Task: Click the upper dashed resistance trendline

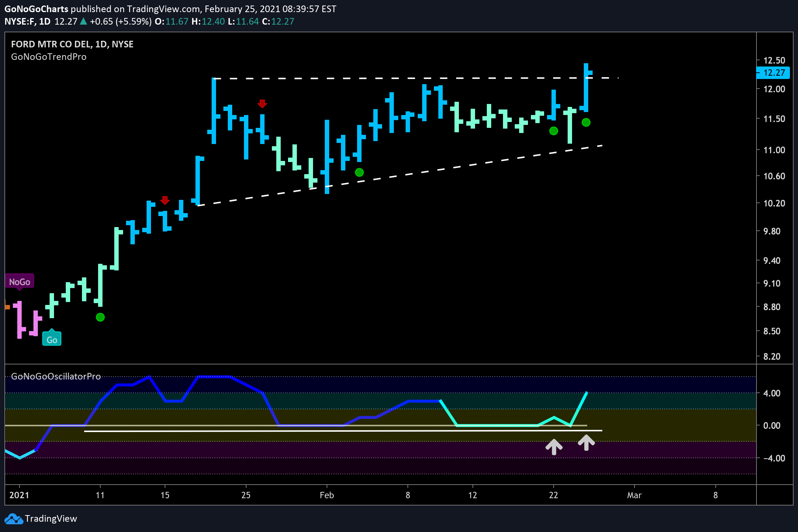Action: click(x=415, y=78)
